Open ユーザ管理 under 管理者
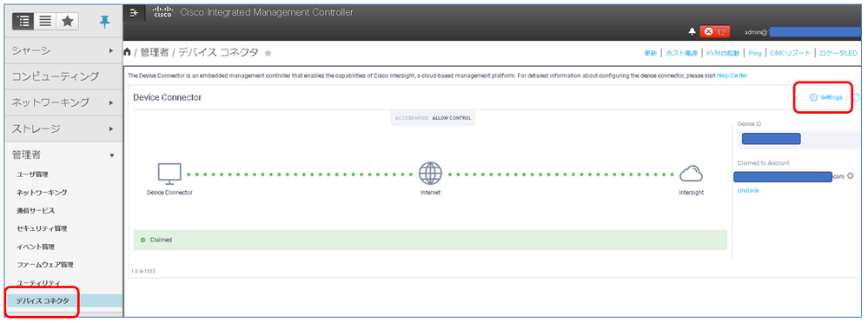The width and height of the screenshot is (868, 323). pyautogui.click(x=33, y=175)
